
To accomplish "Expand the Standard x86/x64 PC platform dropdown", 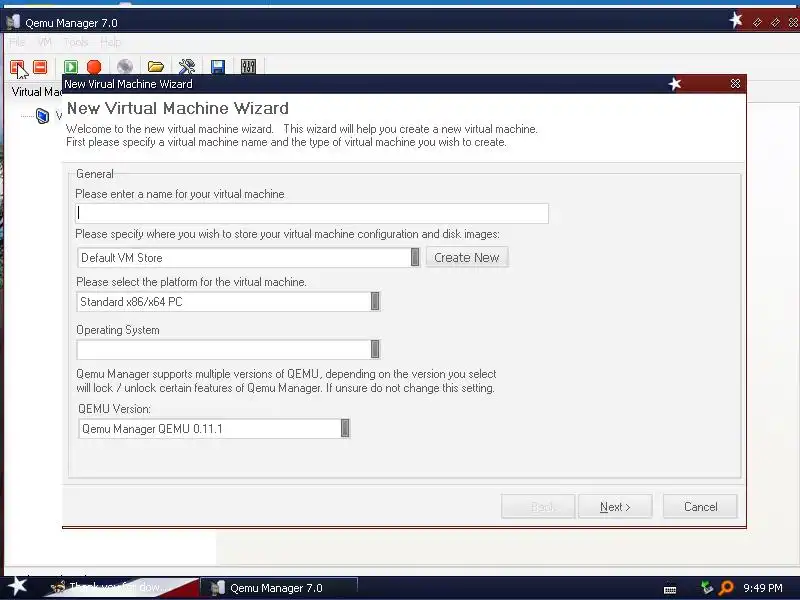I will (375, 301).
